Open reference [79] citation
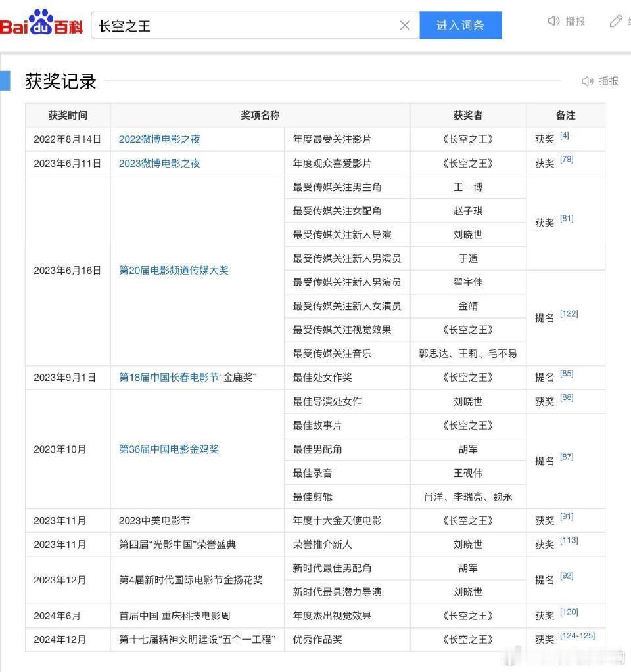 tap(567, 159)
